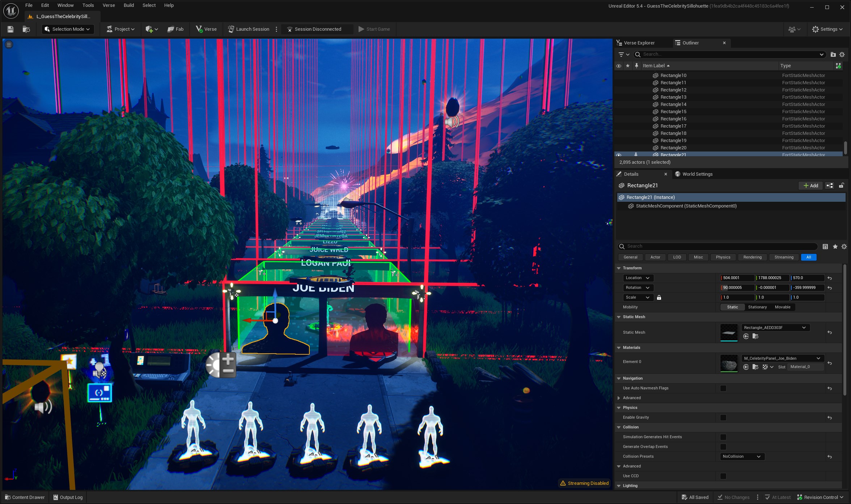Toggle the Scale lock ratio
Image resolution: width=851 pixels, height=504 pixels.
(659, 298)
